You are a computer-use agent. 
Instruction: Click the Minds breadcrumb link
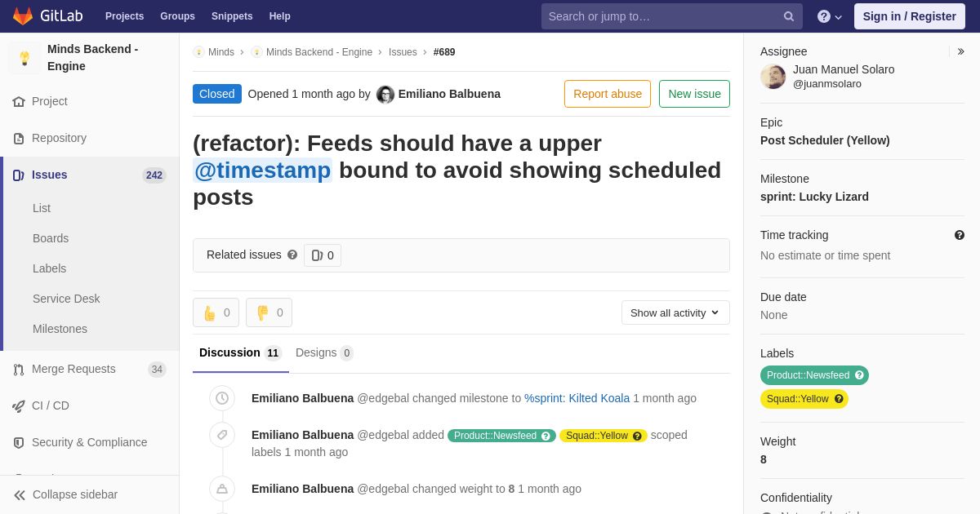coord(220,52)
